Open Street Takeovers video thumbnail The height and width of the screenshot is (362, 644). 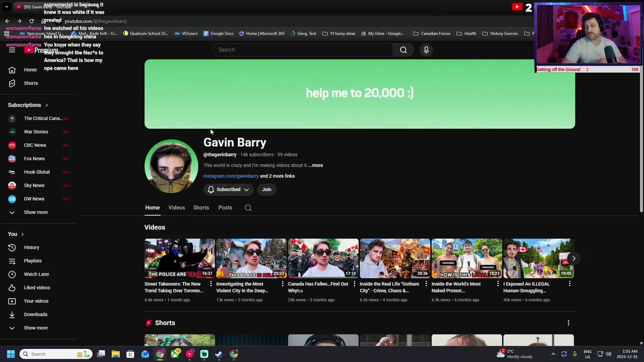tap(180, 258)
